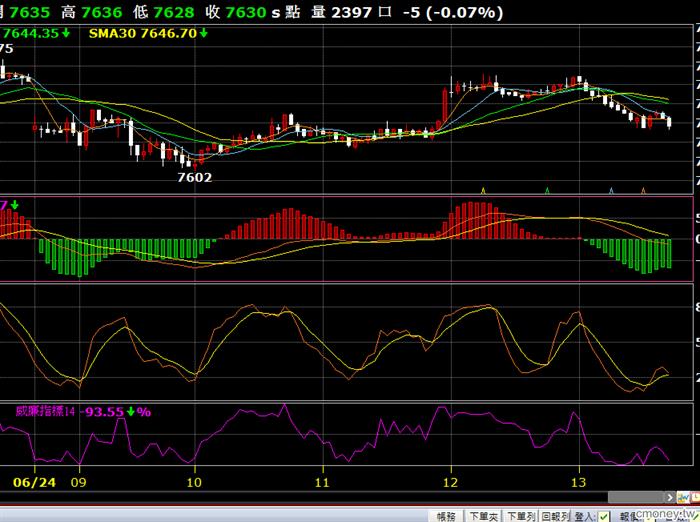Open the 下單夾 tab
Viewport: 700px width, 522px height.
click(x=483, y=516)
